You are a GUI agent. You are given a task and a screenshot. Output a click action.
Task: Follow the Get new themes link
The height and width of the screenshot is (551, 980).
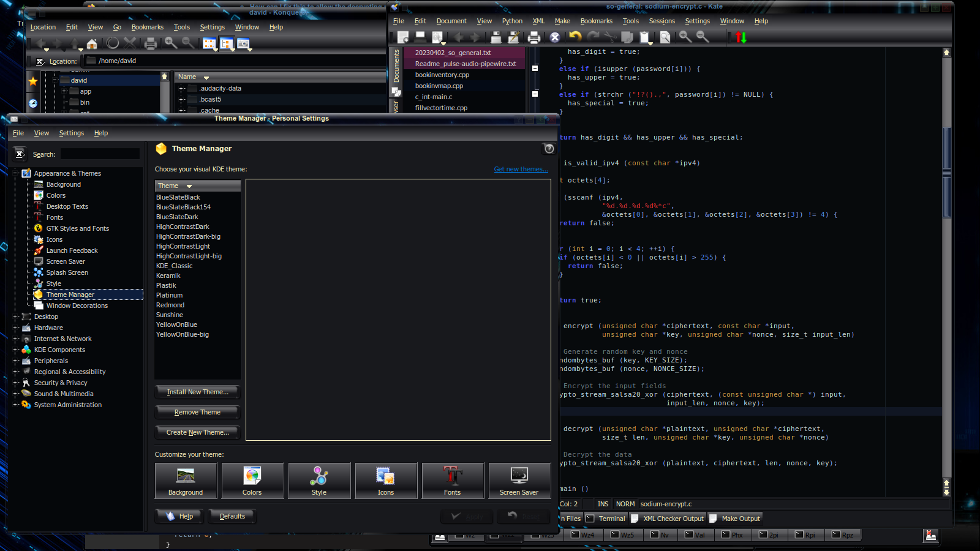[521, 170]
